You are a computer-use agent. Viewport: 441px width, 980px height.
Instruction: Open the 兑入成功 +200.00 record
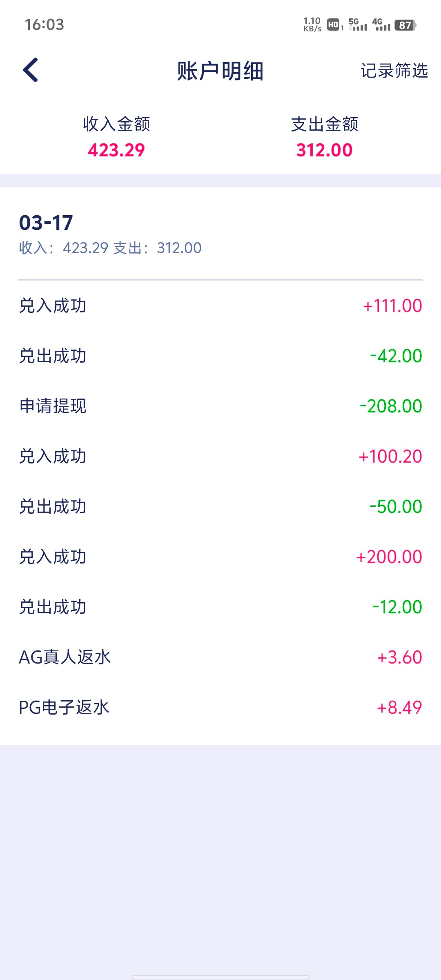pos(220,557)
